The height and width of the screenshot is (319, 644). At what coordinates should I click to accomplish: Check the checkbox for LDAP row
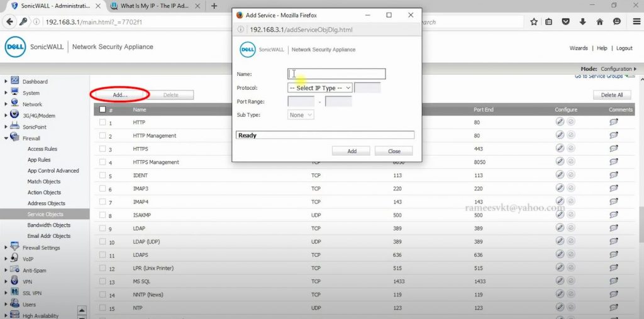coord(103,228)
